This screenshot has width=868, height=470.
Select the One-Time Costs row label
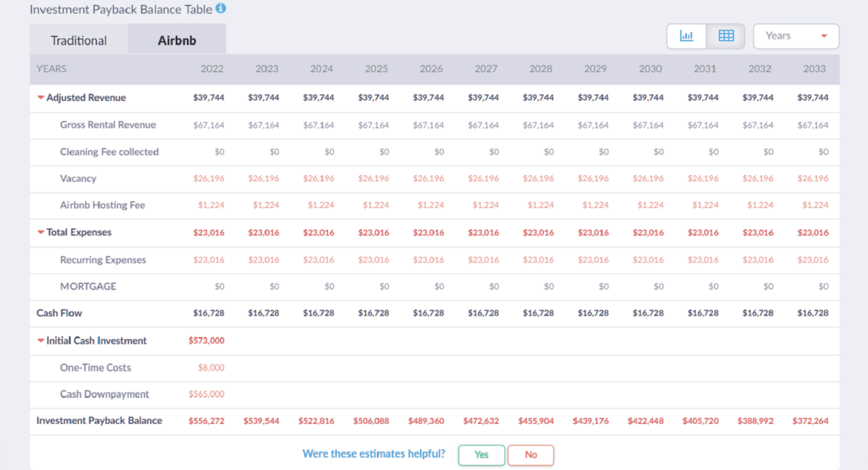click(95, 367)
